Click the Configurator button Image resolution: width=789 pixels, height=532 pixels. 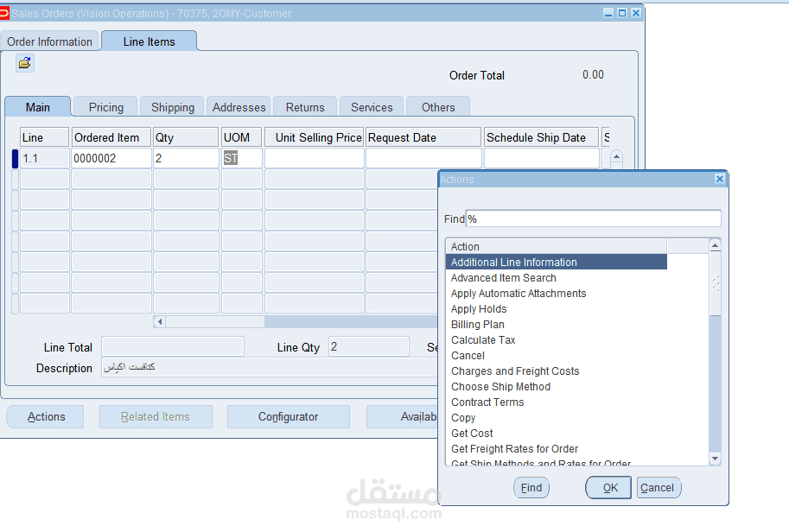[x=289, y=417]
